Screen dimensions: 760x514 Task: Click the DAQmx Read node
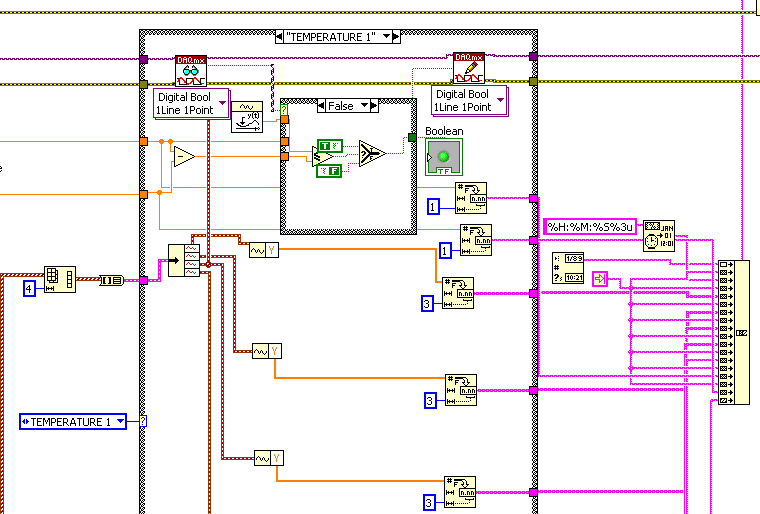pyautogui.click(x=190, y=71)
